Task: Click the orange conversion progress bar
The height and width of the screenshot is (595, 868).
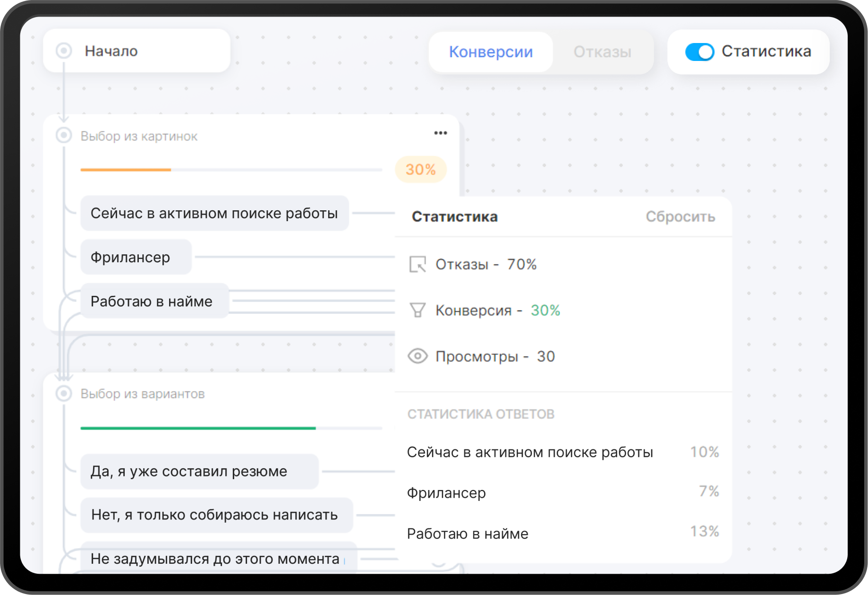Action: (x=126, y=170)
